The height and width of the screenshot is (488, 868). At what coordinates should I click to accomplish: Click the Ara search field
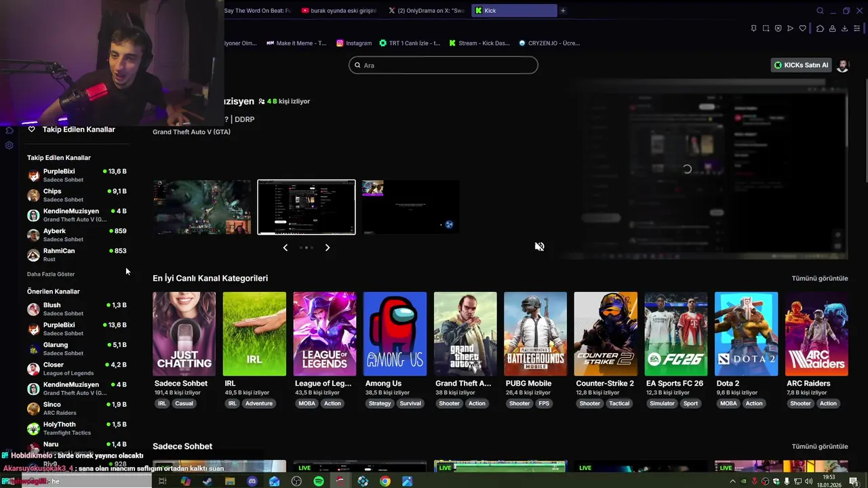[443, 65]
